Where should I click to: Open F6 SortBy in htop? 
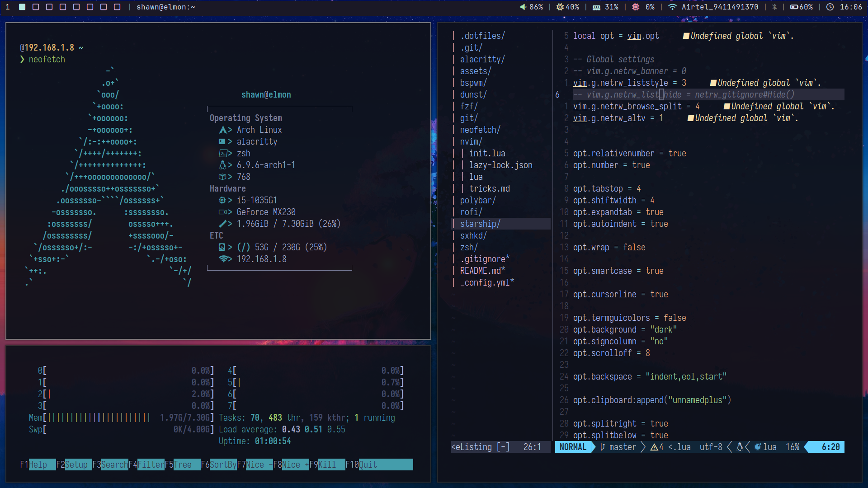[219, 465]
